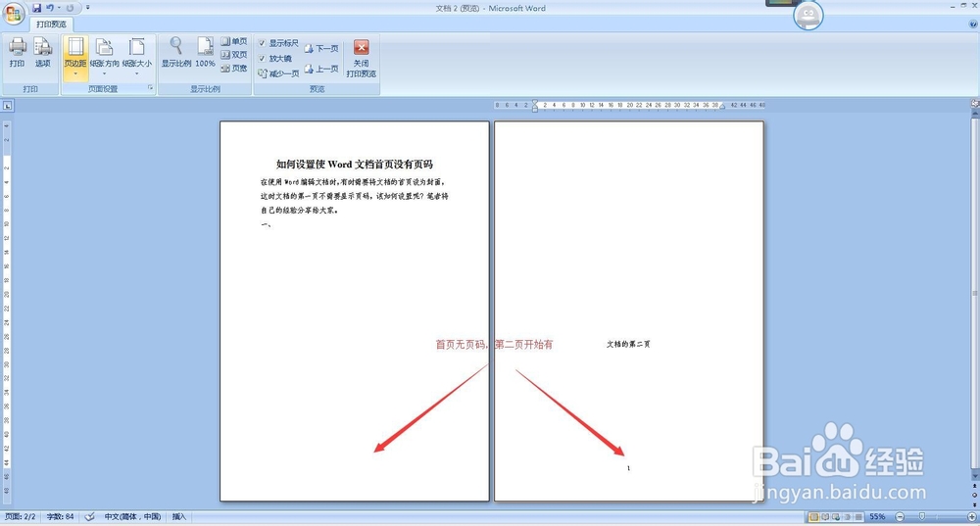The height and width of the screenshot is (526, 980).
Task: Go to 下一页 next page
Action: tap(321, 48)
